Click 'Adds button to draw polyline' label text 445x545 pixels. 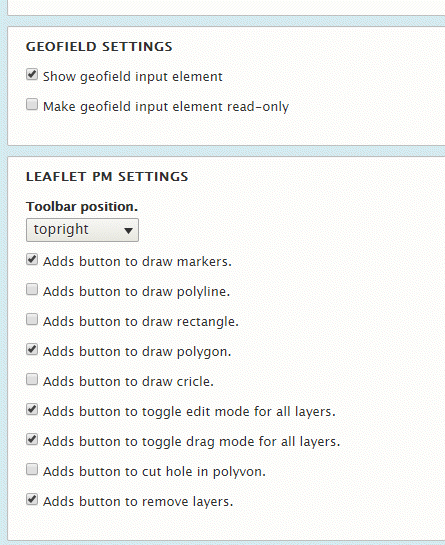click(x=137, y=292)
